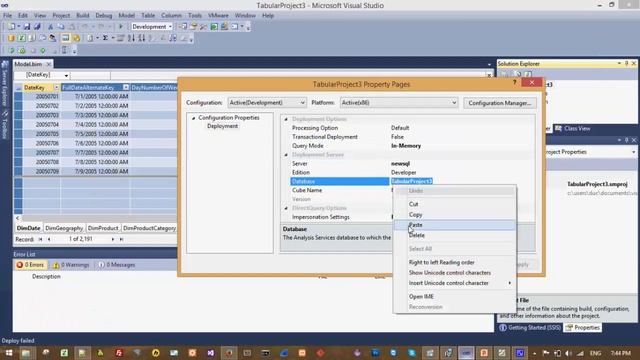Click the Configuration Manager button

500,103
